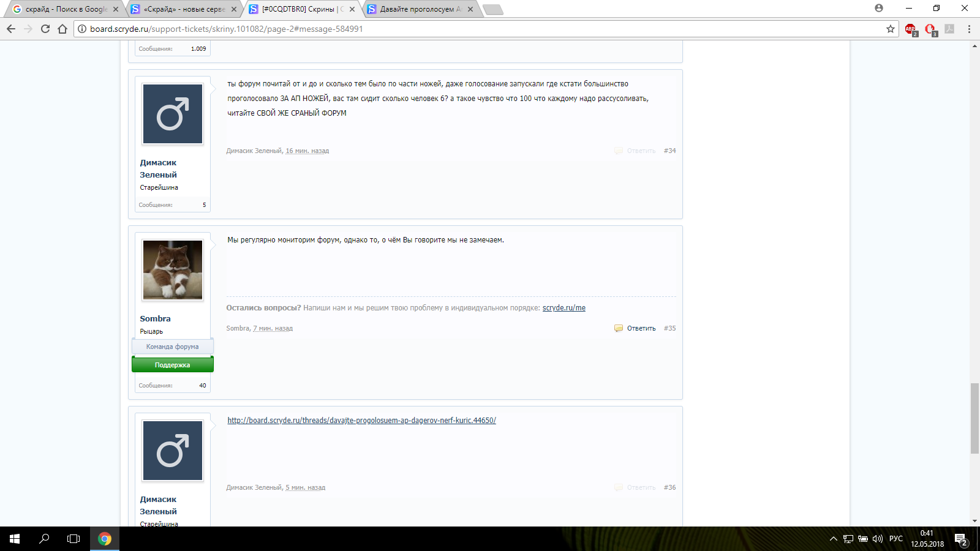Click the browser back arrow
The width and height of the screenshot is (980, 551).
pos(11,29)
